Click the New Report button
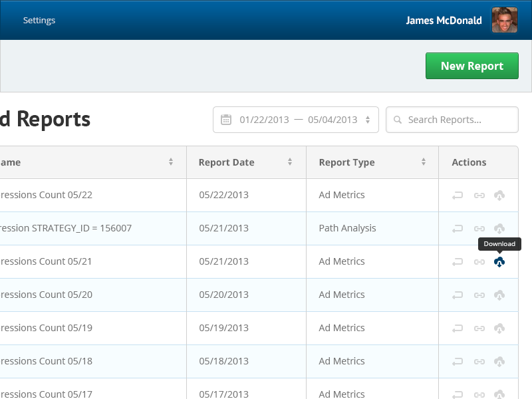 (472, 66)
